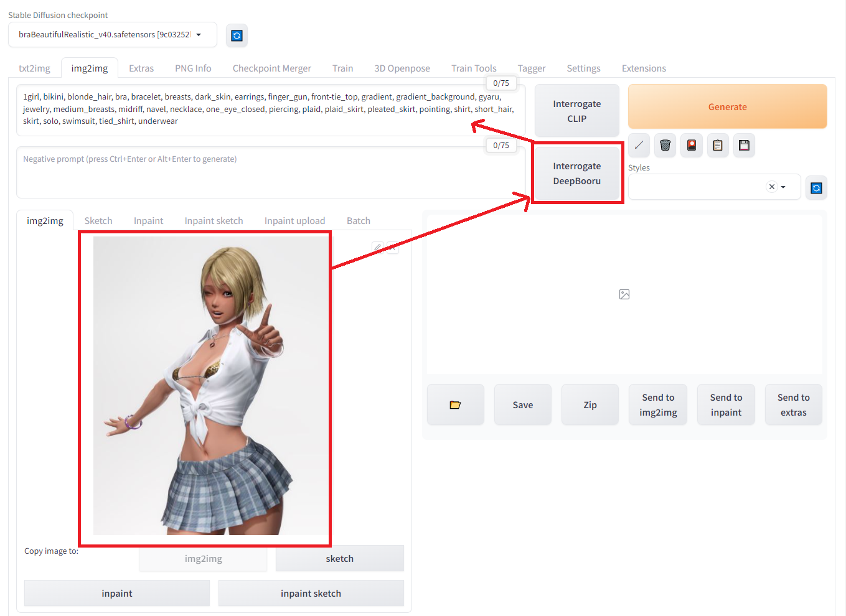Screen dimensions: 846x616
Task: Open the Settings tab
Action: pyautogui.click(x=583, y=68)
